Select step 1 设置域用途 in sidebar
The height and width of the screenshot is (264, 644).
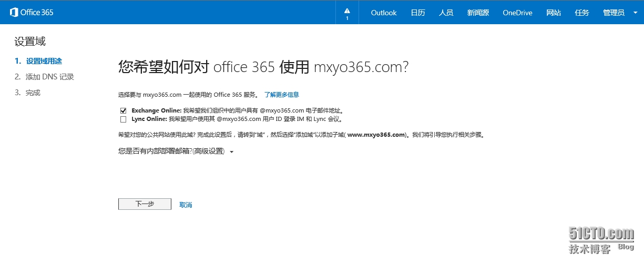(44, 61)
